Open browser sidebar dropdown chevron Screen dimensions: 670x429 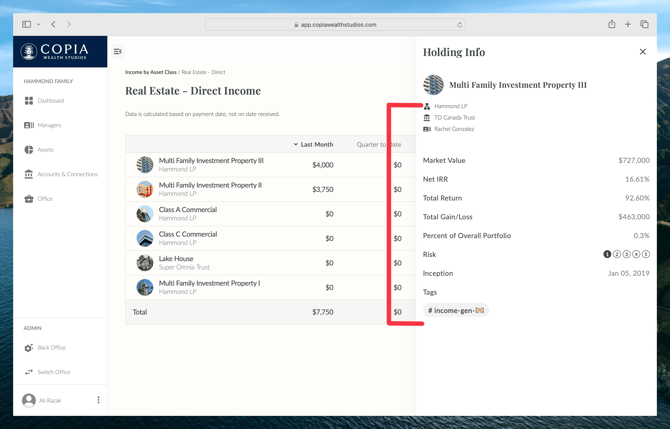pos(39,25)
